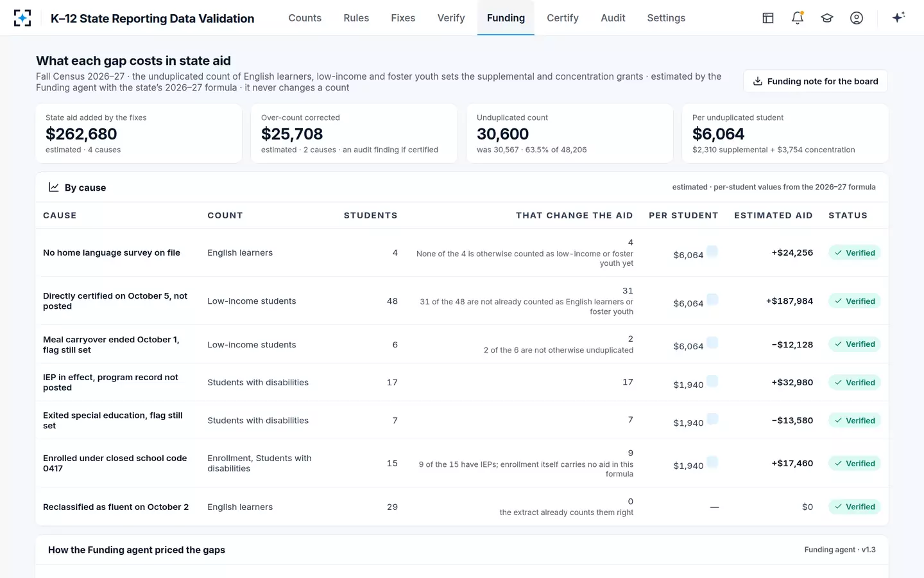This screenshot has height=578, width=924.
Task: Open the layout panel icon
Action: 768,18
